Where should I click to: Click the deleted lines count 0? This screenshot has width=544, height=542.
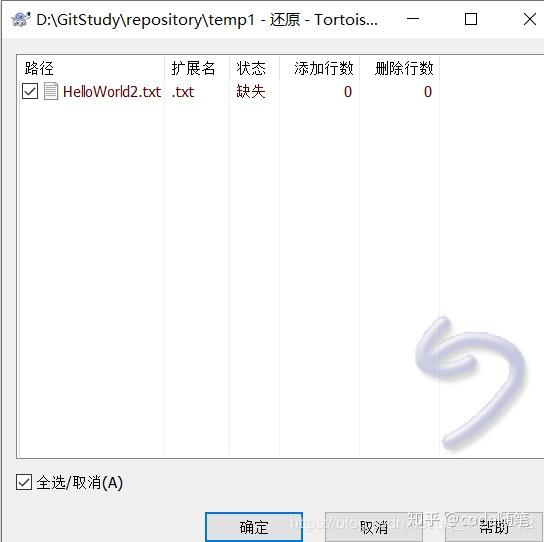point(428,92)
